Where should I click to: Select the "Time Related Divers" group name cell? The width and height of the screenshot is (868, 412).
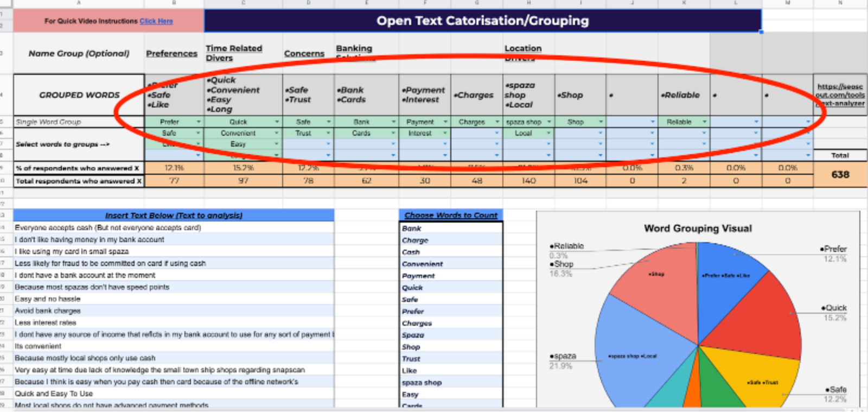tap(243, 53)
